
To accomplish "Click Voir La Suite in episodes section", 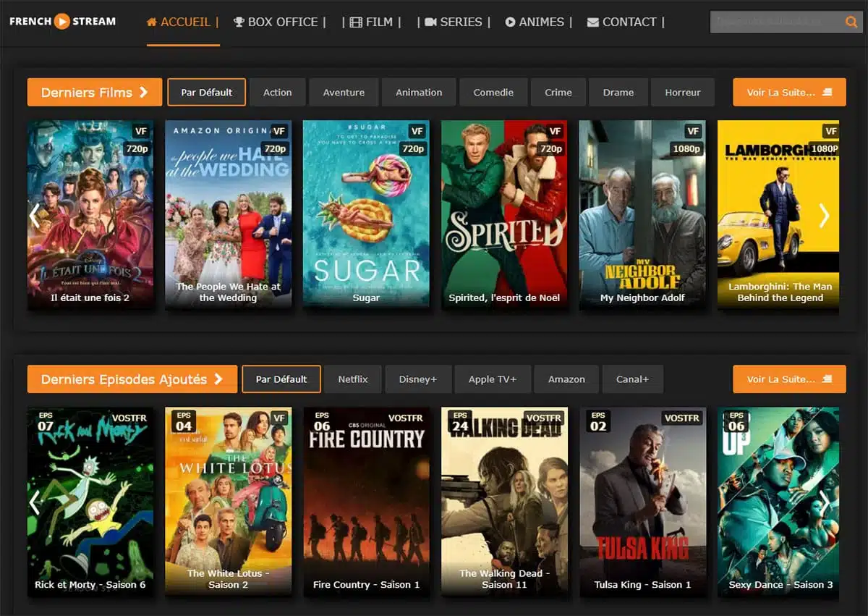I will click(789, 379).
